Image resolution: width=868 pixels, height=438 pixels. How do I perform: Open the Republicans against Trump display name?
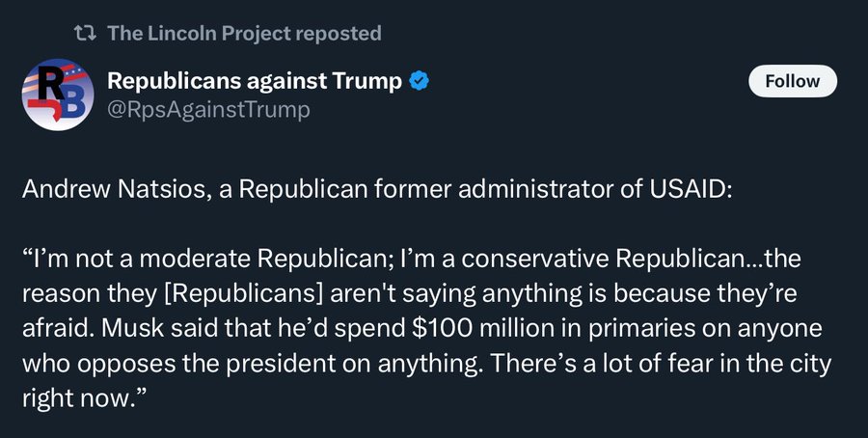point(255,81)
